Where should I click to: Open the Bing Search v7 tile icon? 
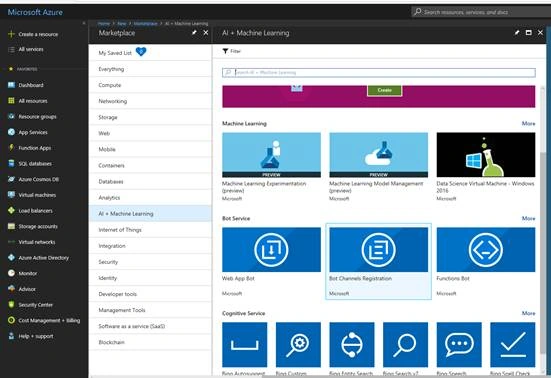406,345
